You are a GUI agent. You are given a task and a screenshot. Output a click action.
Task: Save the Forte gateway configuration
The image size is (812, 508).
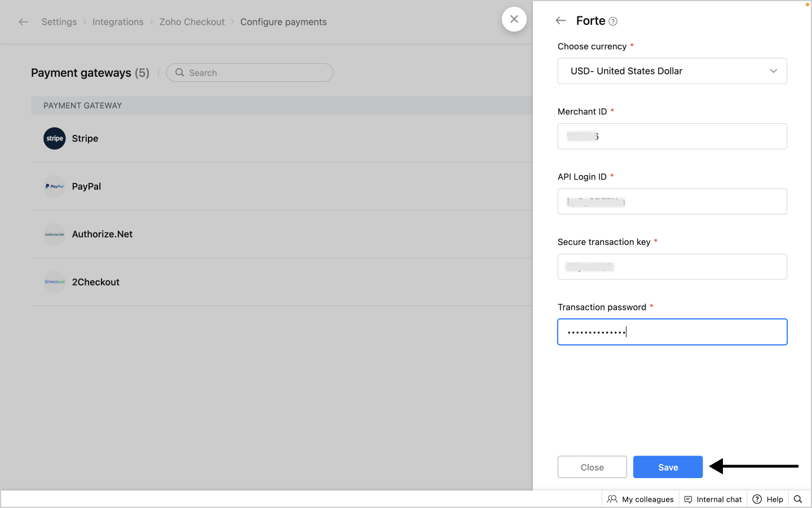pyautogui.click(x=668, y=467)
